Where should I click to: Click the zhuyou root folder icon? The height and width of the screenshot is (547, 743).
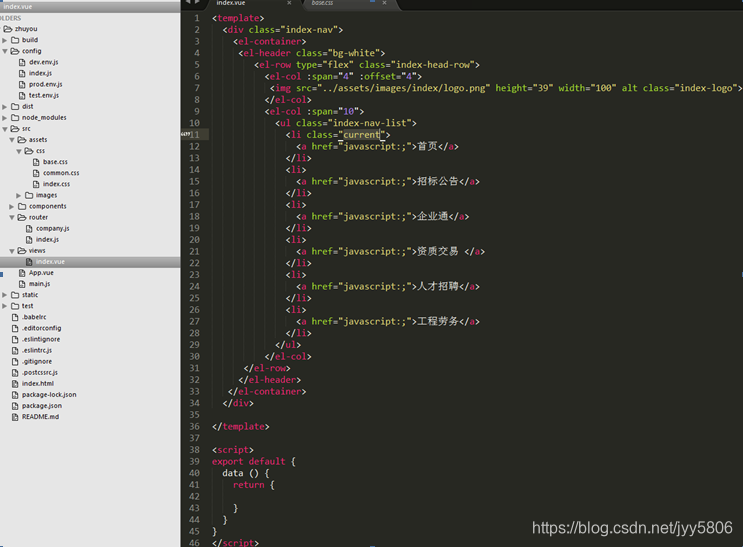click(8, 29)
